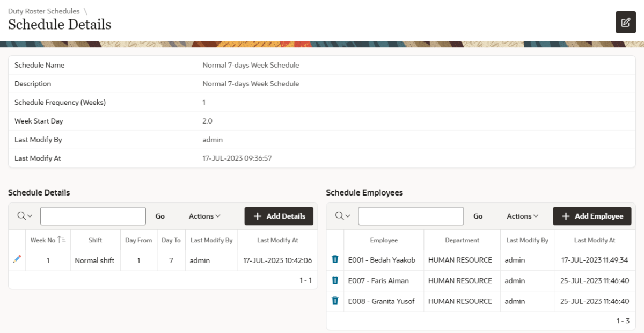Go back to Duty Roster Schedules breadcrumb
644x333 pixels.
[44, 11]
